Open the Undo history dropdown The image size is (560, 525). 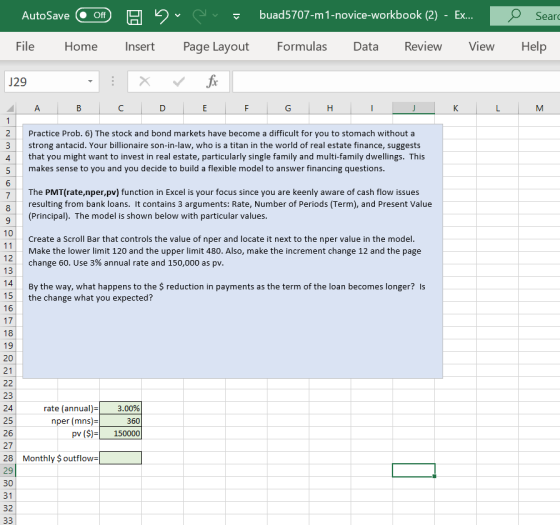(178, 16)
